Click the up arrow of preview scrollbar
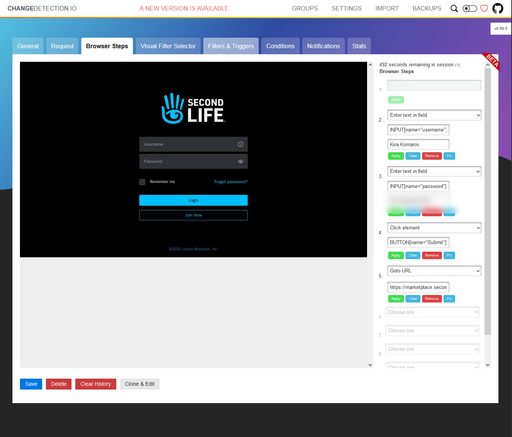This screenshot has width=512, height=437. [x=370, y=65]
